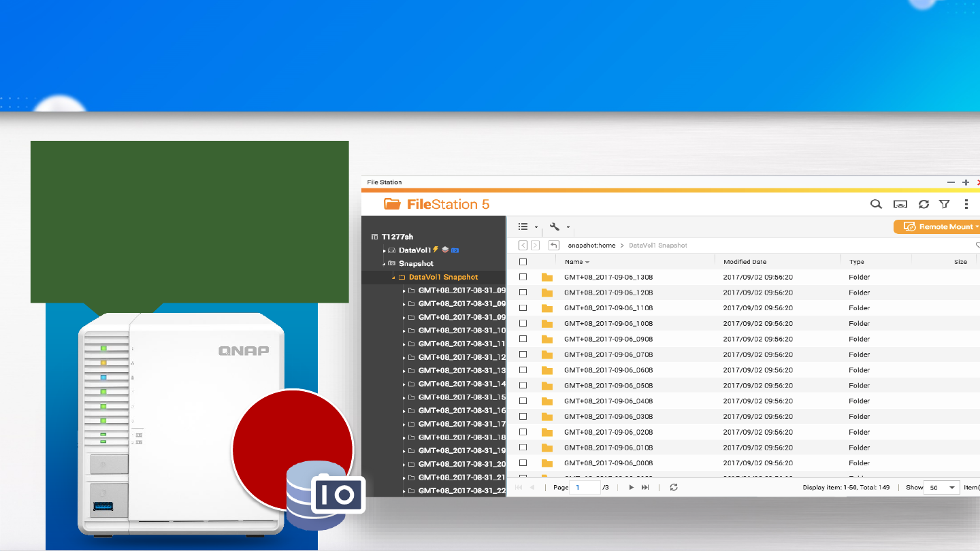
Task: Select GMT+08_2017-08-31_20 in the sidebar tree
Action: click(x=462, y=465)
